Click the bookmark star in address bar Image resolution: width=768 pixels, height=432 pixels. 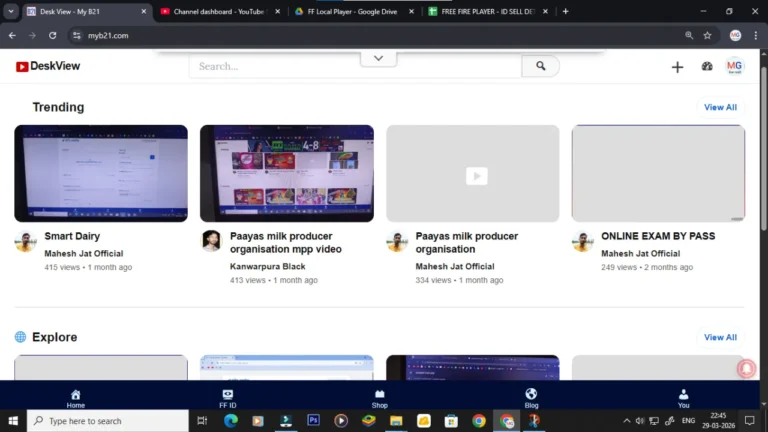coord(707,35)
